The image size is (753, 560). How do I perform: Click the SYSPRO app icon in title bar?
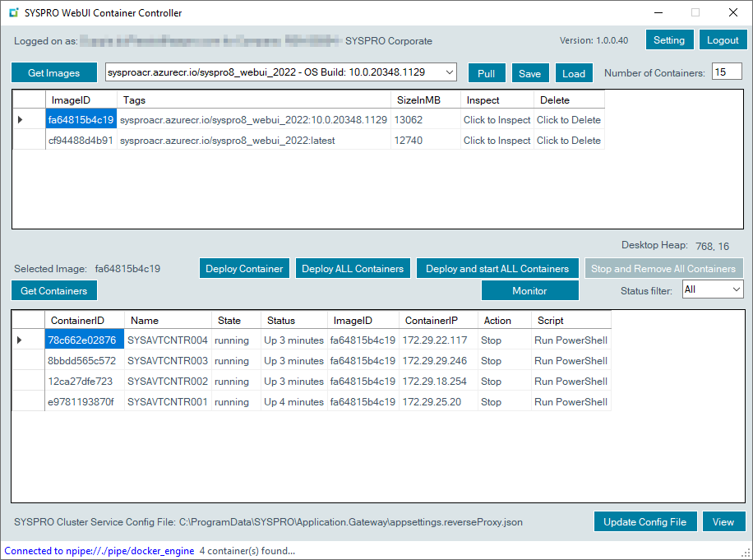(x=12, y=13)
